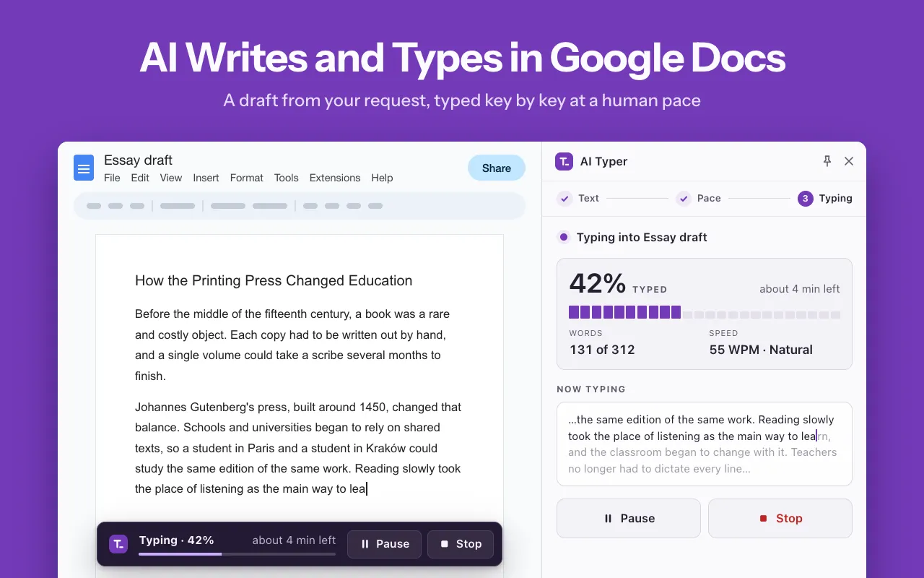
Task: Close the AI Typer side panel
Action: pos(849,161)
